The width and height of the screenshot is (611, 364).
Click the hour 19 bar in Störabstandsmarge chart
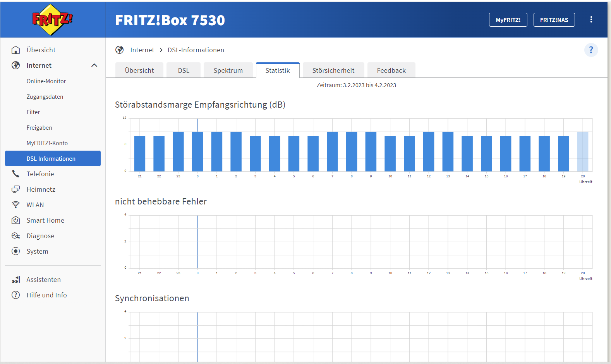[x=563, y=154]
